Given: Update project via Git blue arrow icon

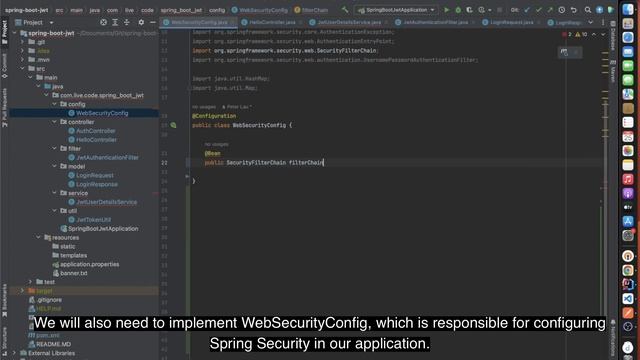Looking at the screenshot, I should tap(527, 10).
